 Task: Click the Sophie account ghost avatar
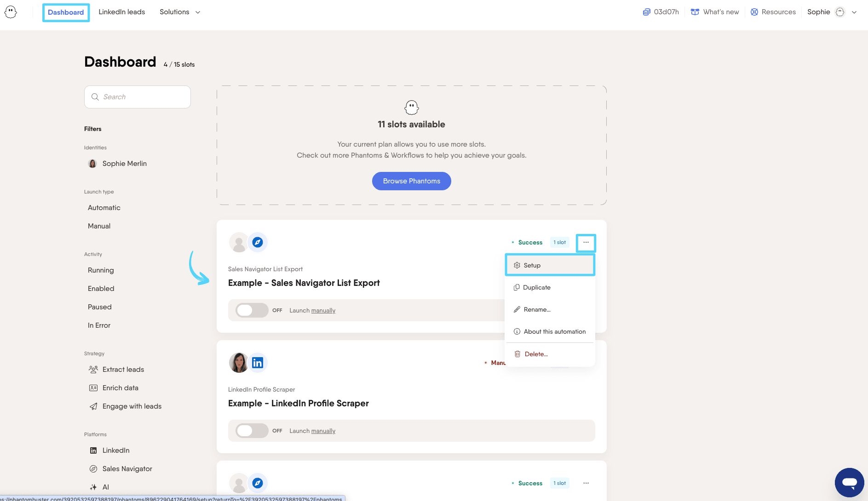[x=840, y=12]
